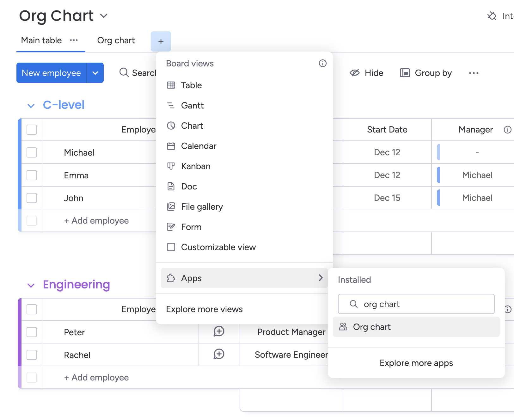514x420 pixels.
Task: Check the checkbox for Michael's row
Action: [x=32, y=152]
